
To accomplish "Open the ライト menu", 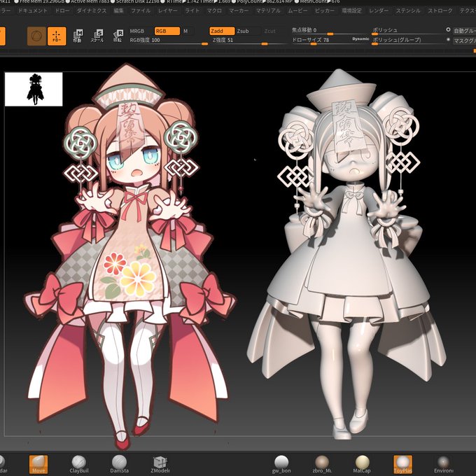I will 192,10.
